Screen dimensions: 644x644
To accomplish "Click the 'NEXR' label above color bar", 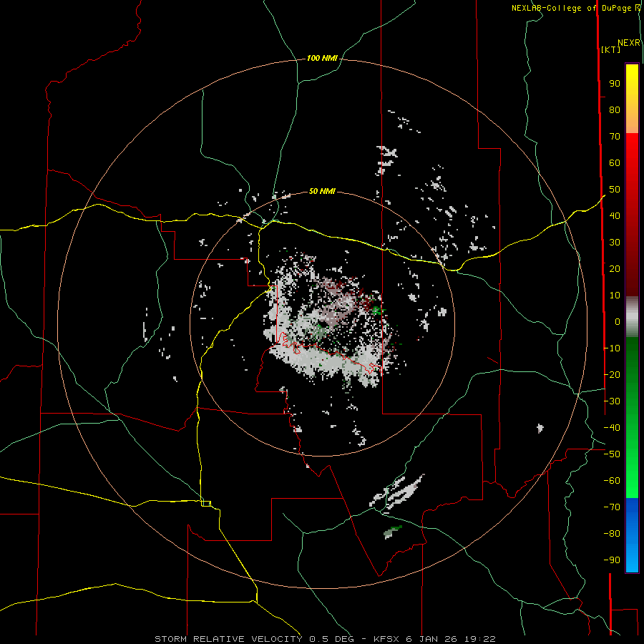I will (x=629, y=43).
